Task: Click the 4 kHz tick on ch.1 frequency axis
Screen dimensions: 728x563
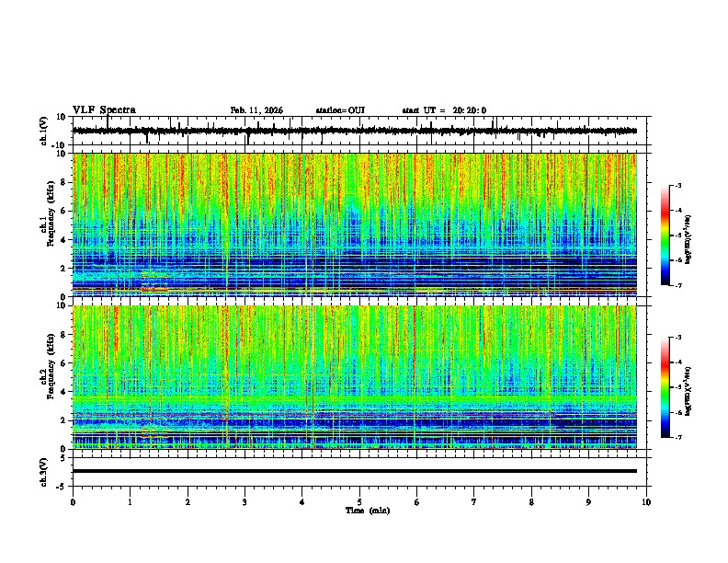Action: tap(63, 240)
